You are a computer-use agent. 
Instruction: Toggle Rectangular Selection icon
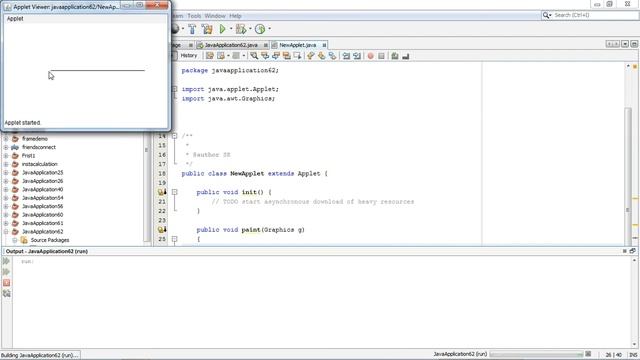[x=297, y=56]
